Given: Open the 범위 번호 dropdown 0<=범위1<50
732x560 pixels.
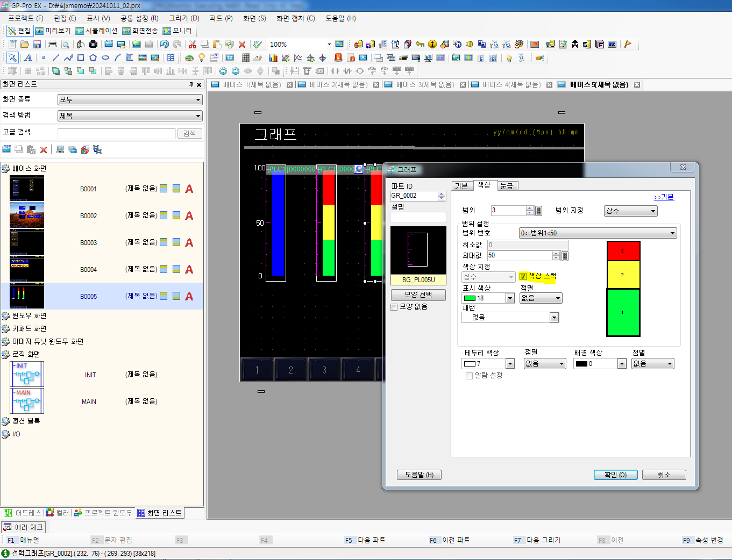Looking at the screenshot, I should 598,233.
